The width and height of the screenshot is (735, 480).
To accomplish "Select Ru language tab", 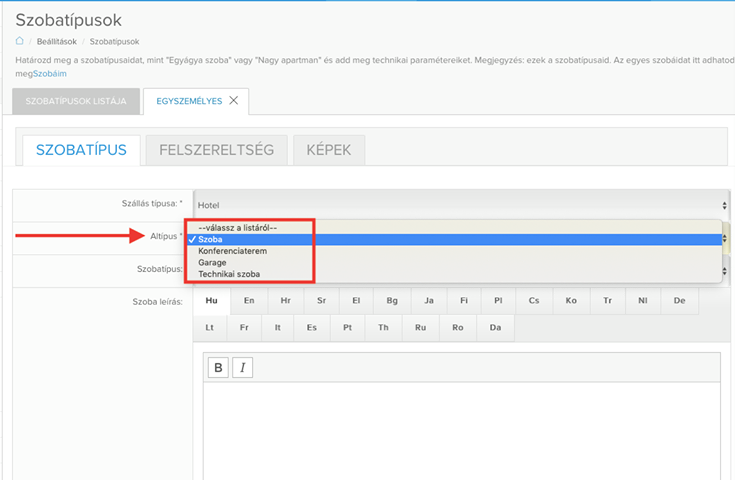I will pyautogui.click(x=420, y=328).
